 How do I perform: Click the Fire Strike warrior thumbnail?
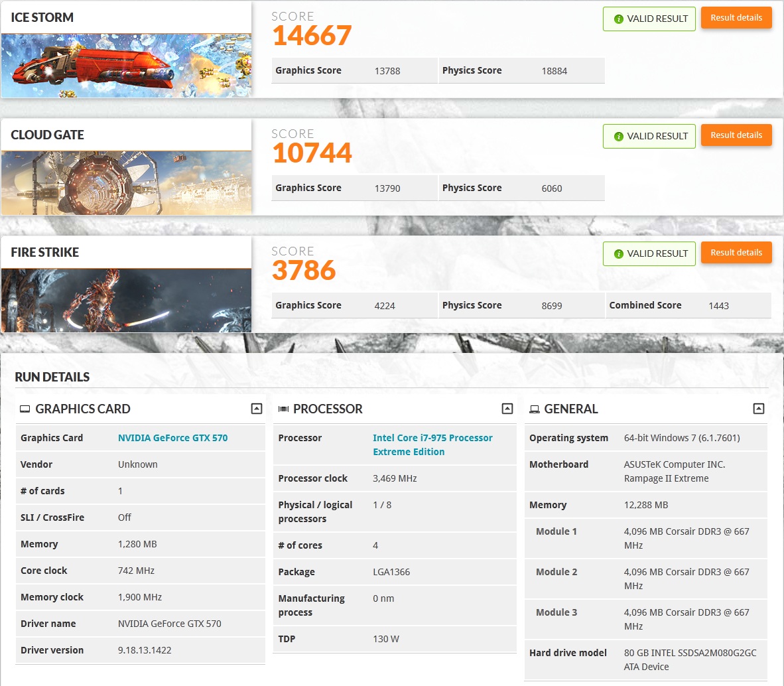126,301
